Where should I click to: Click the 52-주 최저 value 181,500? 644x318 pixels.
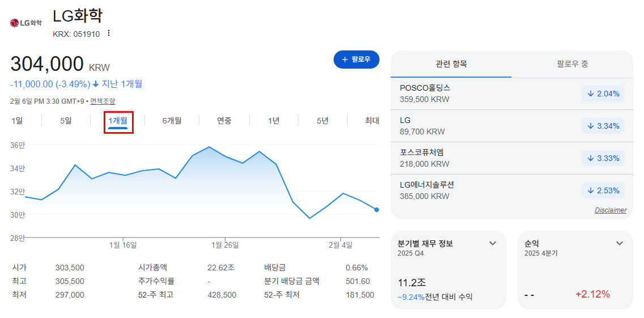360,295
